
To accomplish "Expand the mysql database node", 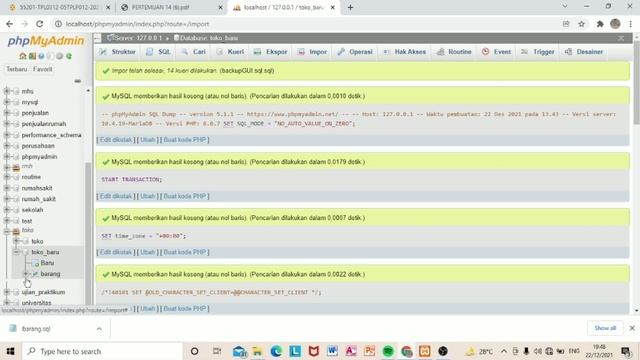I will pyautogui.click(x=7, y=102).
